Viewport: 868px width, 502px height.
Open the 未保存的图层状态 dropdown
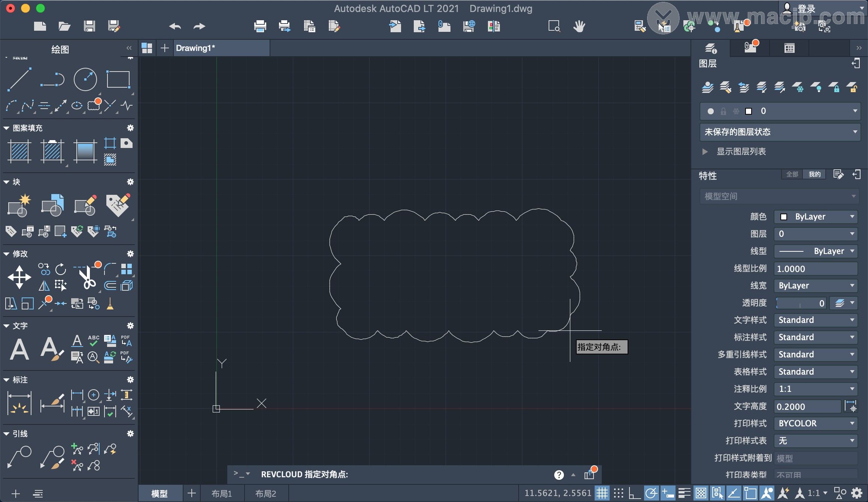pyautogui.click(x=780, y=132)
